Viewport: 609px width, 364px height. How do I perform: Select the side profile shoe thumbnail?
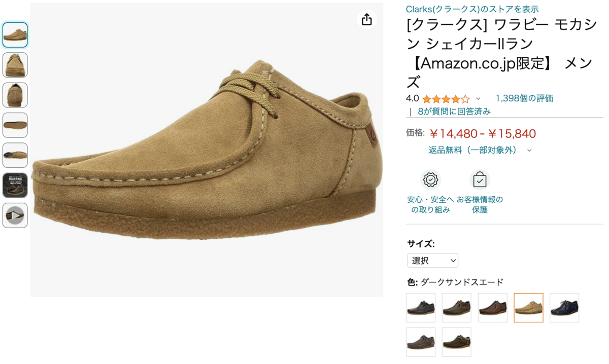[x=15, y=155]
